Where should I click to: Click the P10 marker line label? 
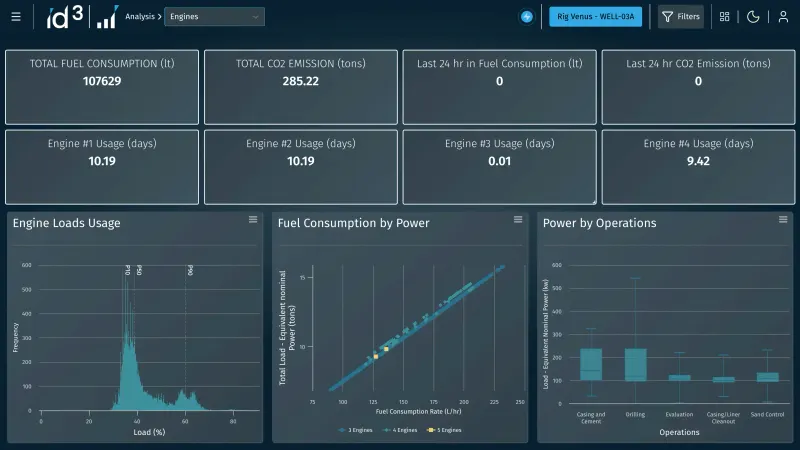[x=128, y=270]
